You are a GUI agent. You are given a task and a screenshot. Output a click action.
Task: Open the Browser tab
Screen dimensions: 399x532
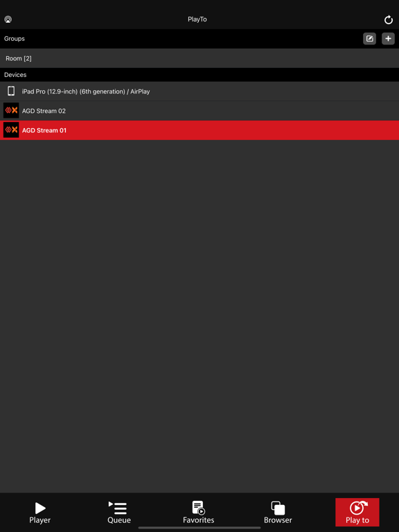click(278, 513)
